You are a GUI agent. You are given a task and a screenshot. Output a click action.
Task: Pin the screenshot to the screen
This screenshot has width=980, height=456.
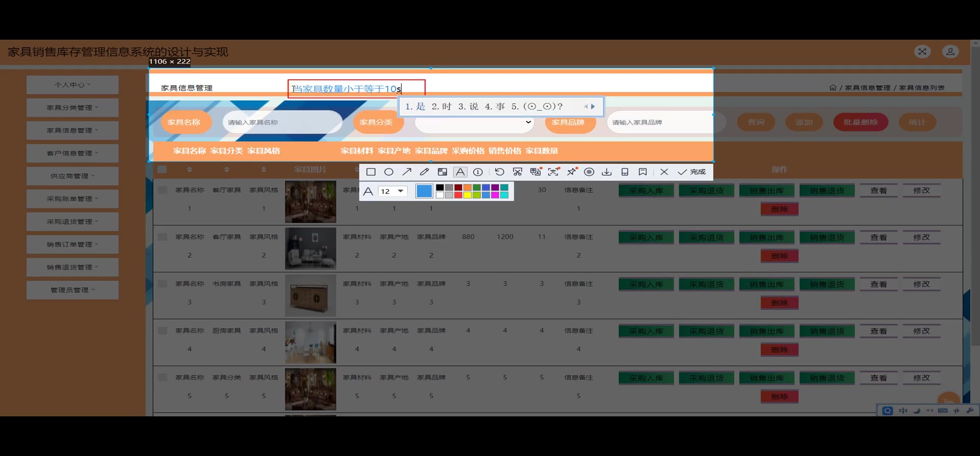[572, 172]
